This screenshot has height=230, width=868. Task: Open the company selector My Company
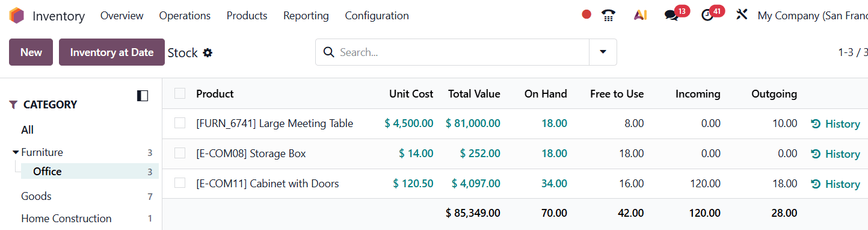[812, 16]
